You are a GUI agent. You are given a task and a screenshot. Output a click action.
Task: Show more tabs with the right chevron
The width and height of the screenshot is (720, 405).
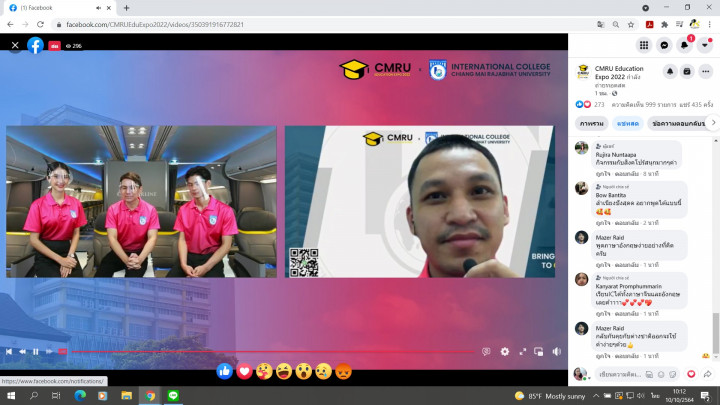[x=713, y=123]
